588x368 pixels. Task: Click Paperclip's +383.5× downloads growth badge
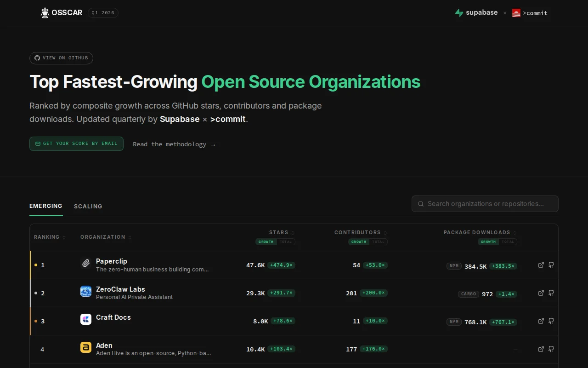pos(503,266)
